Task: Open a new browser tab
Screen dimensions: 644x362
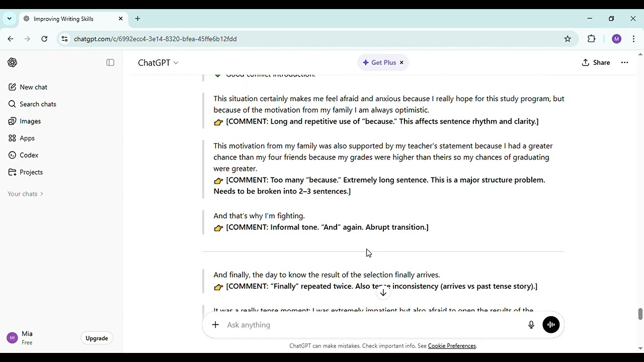Action: click(137, 19)
